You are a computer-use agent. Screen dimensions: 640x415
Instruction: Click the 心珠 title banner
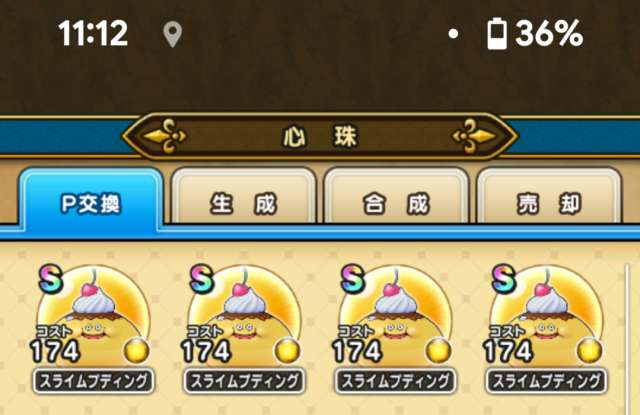(x=320, y=136)
